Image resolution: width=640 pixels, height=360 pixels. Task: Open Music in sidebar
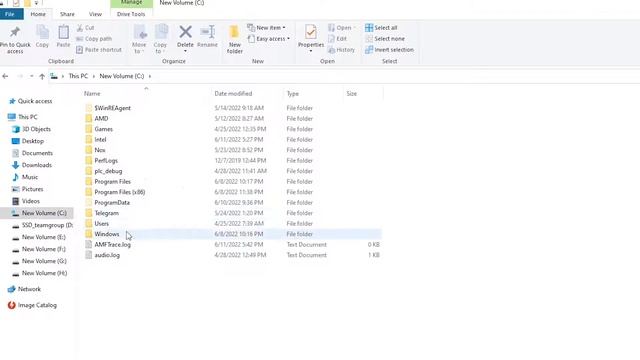tap(25, 177)
